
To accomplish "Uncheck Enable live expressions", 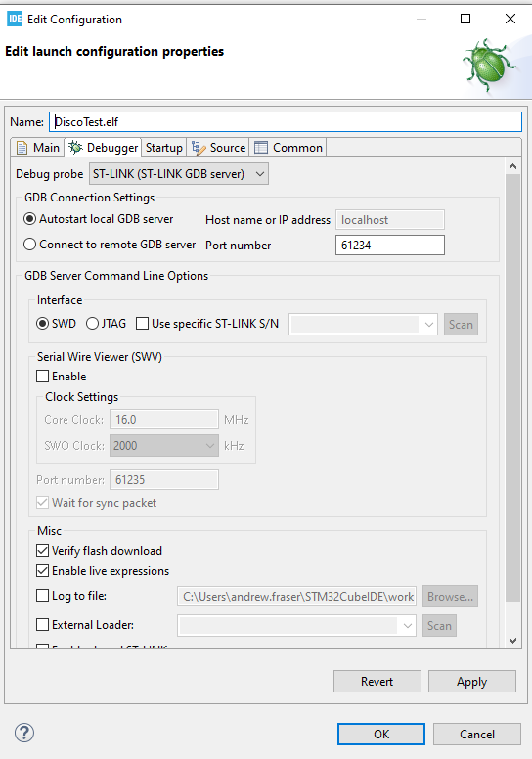I will (43, 571).
